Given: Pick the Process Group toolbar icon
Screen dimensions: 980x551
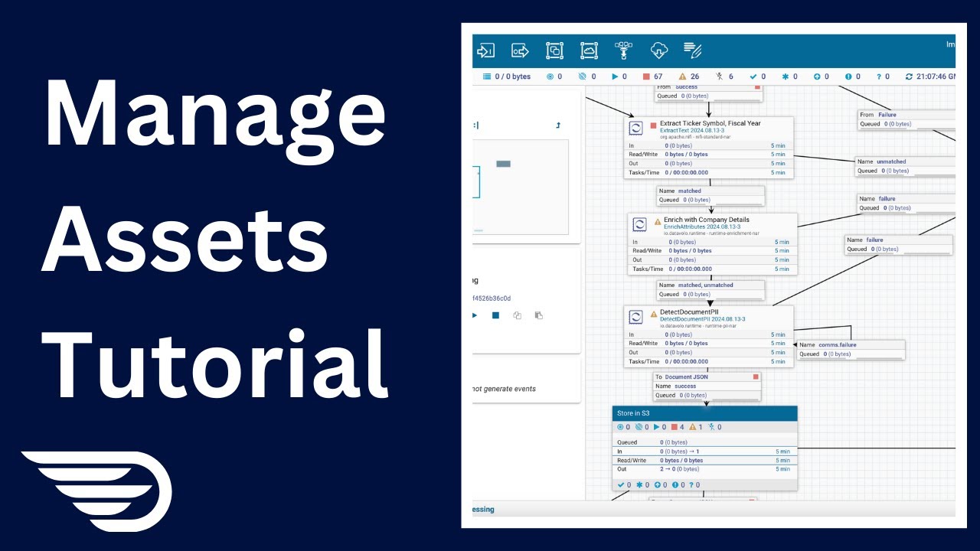Looking at the screenshot, I should click(x=554, y=51).
